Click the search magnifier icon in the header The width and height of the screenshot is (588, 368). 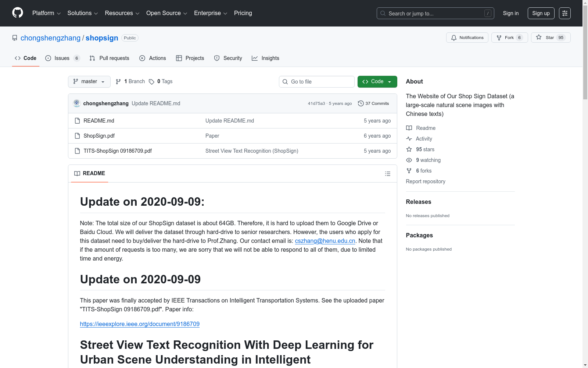pyautogui.click(x=383, y=13)
